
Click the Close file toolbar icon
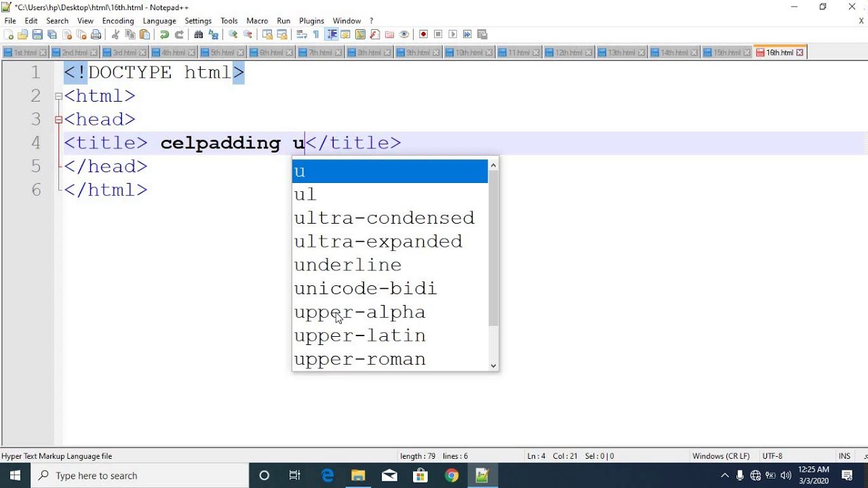[67, 35]
